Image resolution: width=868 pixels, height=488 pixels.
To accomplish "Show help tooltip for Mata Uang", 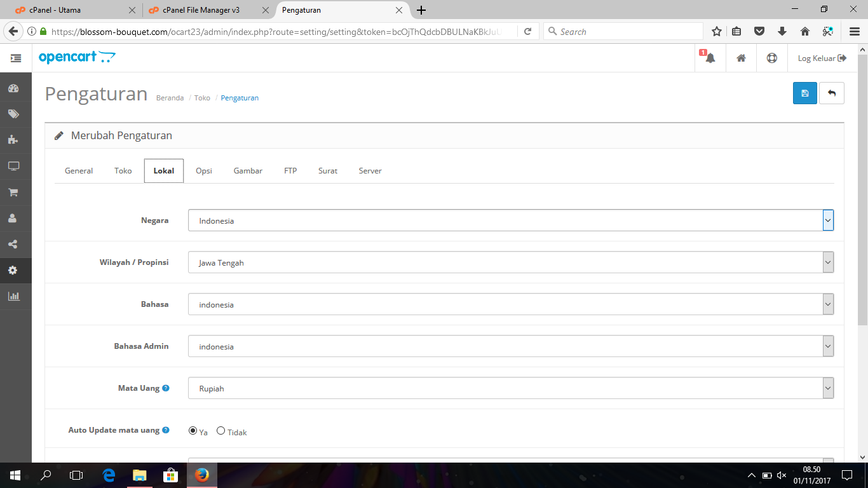I will click(x=166, y=388).
